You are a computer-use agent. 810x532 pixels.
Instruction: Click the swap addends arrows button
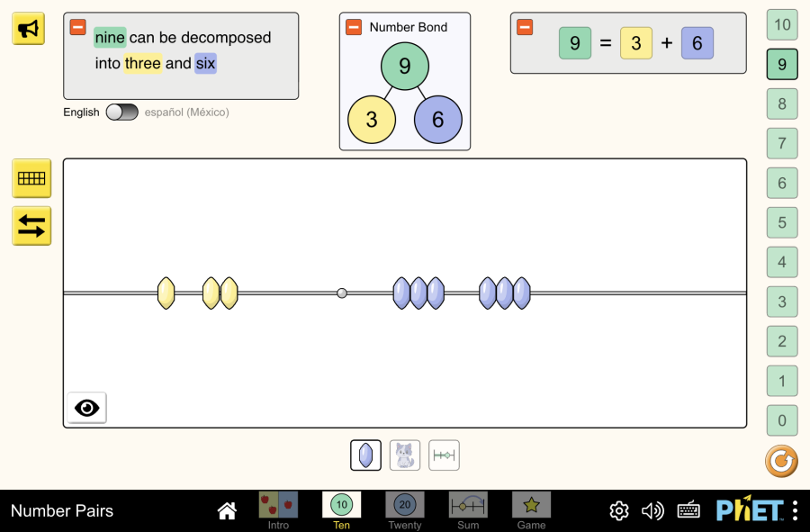(x=31, y=226)
